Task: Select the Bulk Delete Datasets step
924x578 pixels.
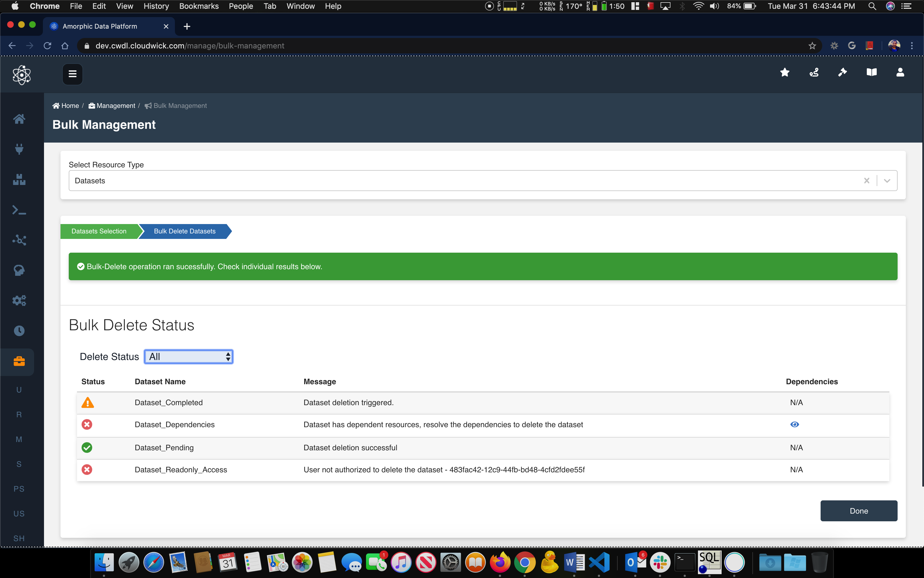Action: [x=185, y=231]
